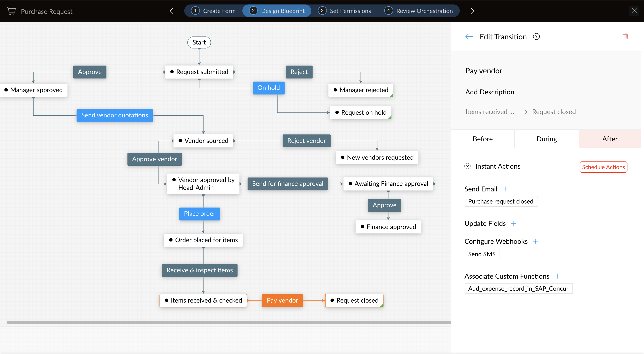Click the back arrow beside Edit Transition
The image size is (644, 354).
click(469, 36)
